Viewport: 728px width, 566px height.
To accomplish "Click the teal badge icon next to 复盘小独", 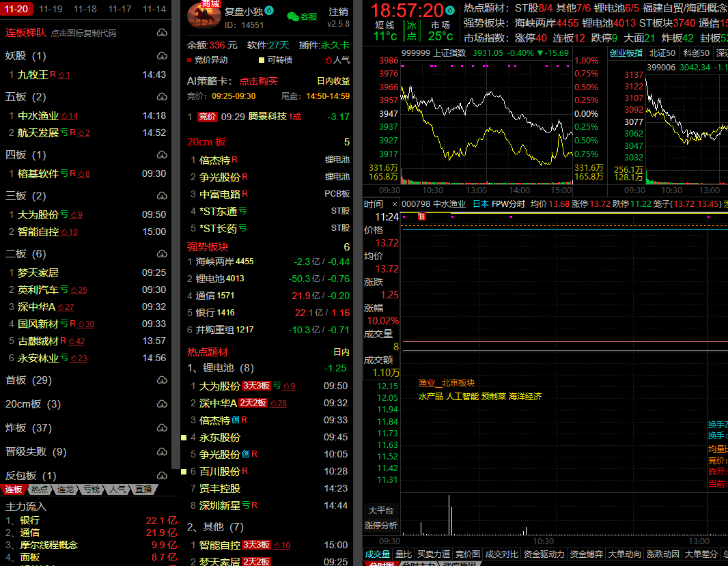I will click(x=269, y=11).
